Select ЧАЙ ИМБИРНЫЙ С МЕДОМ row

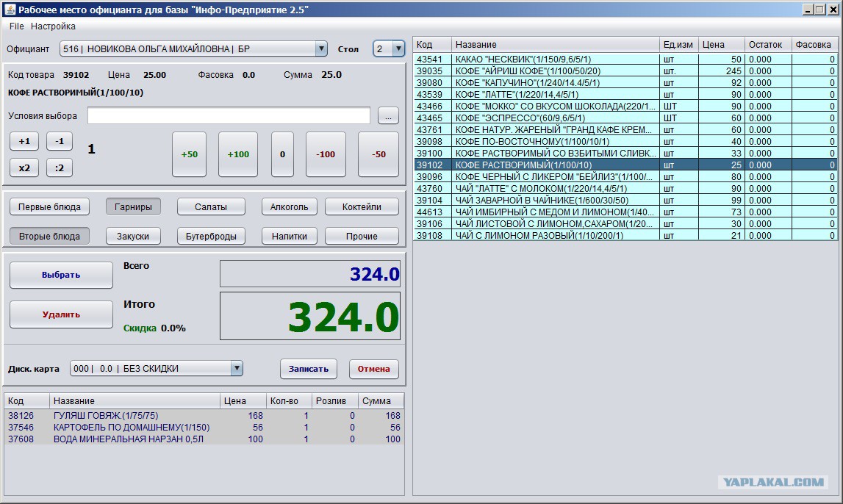pyautogui.click(x=625, y=212)
